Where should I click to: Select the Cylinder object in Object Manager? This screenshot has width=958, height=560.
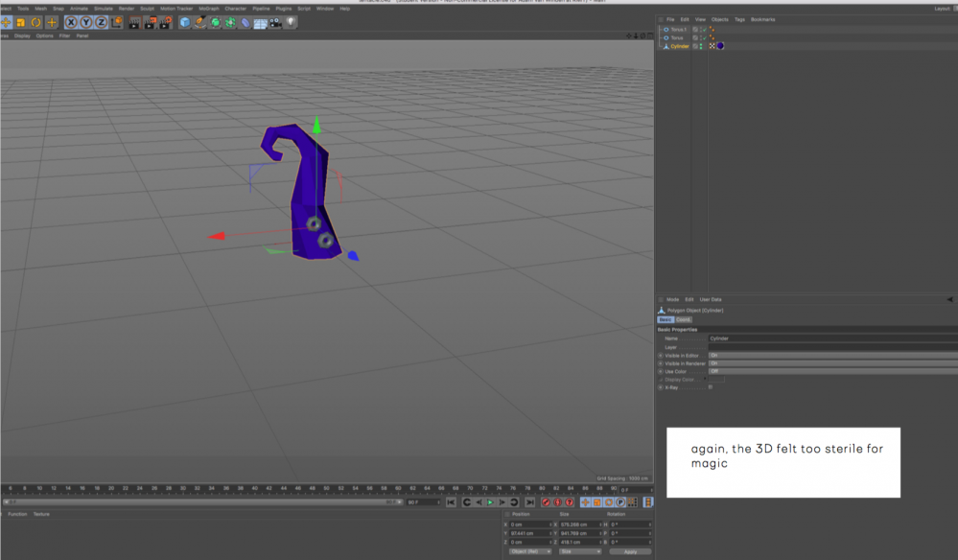[x=679, y=46]
